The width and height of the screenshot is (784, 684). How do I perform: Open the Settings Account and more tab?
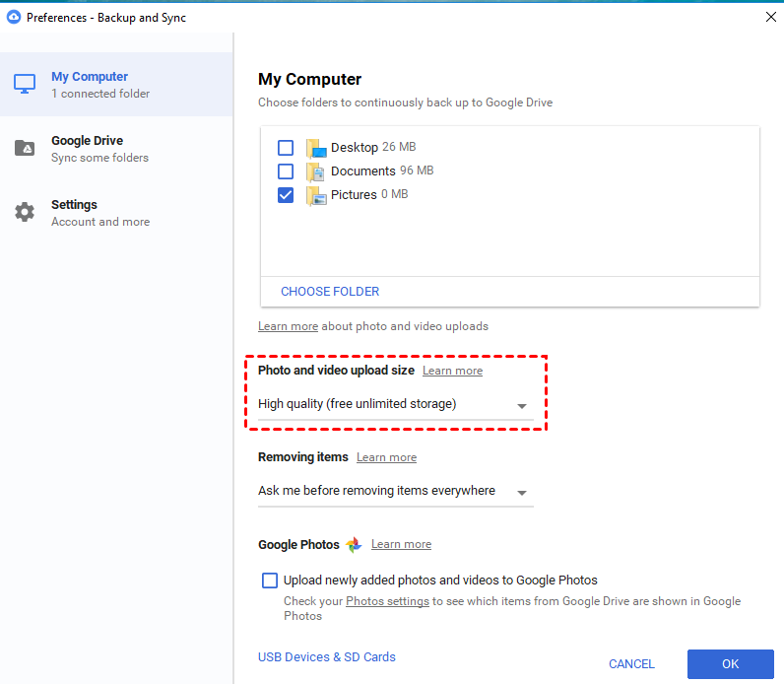click(x=99, y=213)
